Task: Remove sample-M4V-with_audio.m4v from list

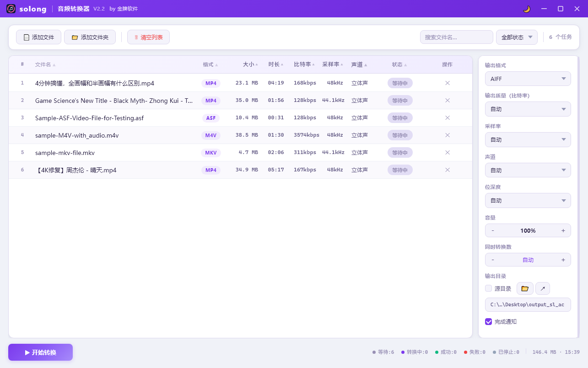Action: coord(448,135)
